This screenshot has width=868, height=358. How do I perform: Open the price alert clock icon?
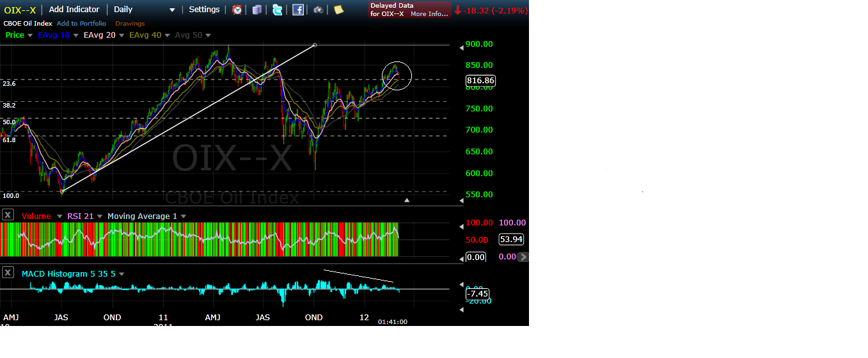pos(237,10)
